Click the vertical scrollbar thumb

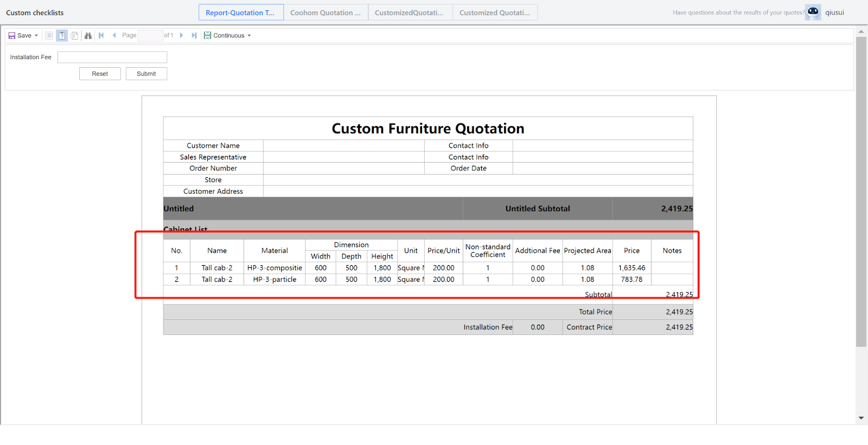861,190
